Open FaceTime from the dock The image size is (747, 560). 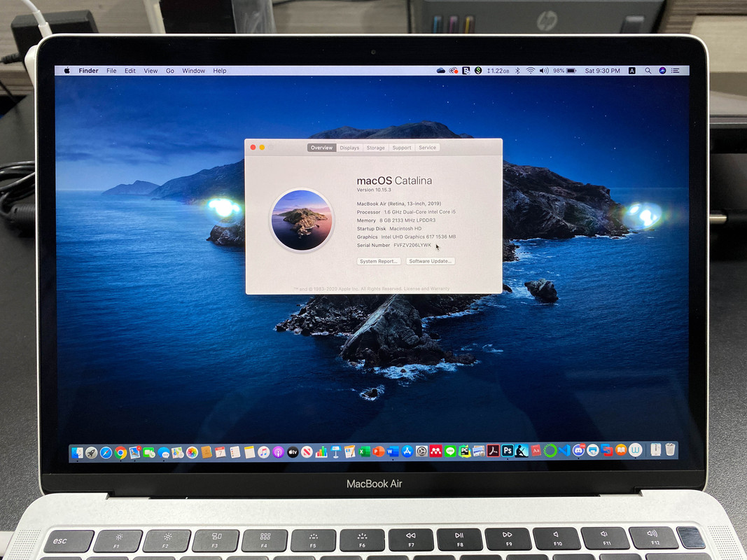pos(149,452)
